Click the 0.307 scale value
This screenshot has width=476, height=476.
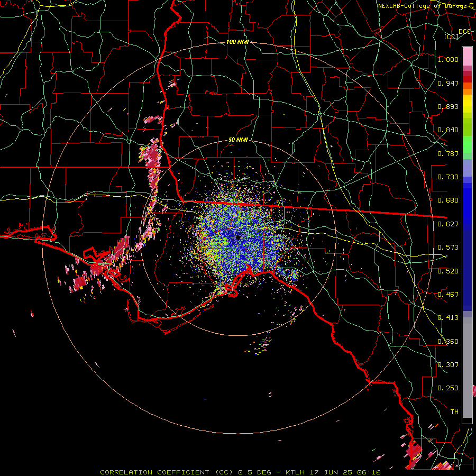pyautogui.click(x=448, y=365)
